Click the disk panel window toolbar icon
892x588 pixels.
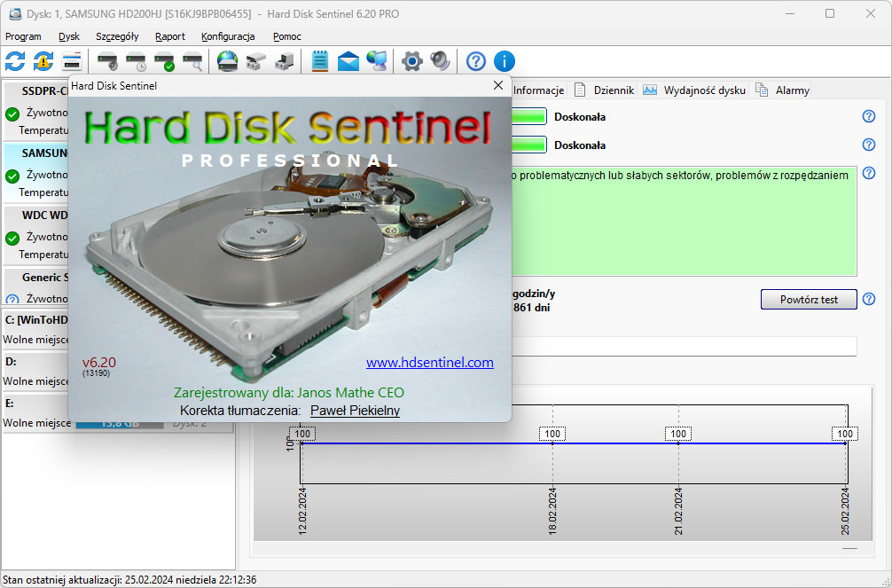click(72, 61)
